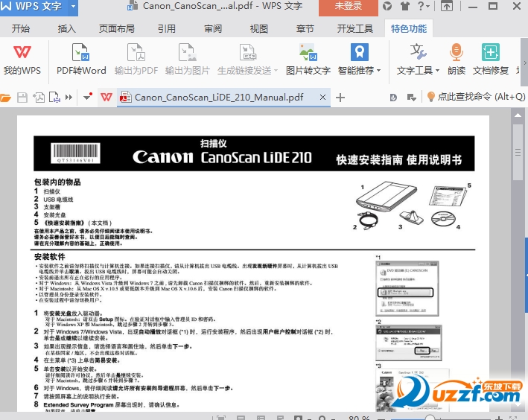The width and height of the screenshot is (528, 420).
Task: Click the greyed 输出为图片 button
Action: [187, 60]
